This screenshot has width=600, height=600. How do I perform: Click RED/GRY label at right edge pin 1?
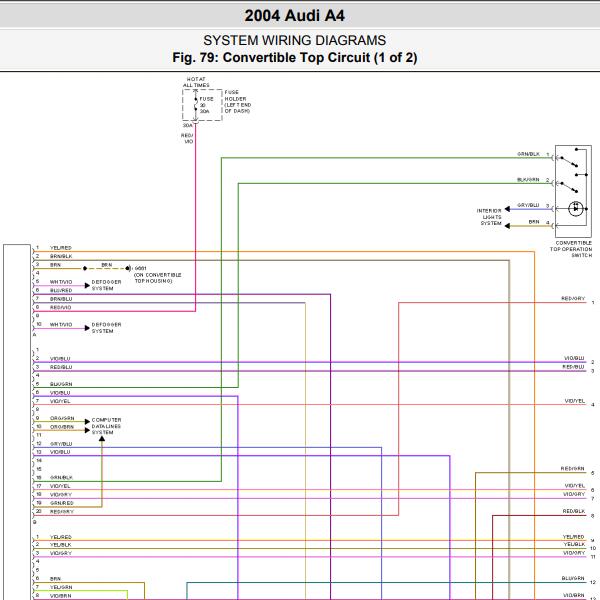point(573,298)
